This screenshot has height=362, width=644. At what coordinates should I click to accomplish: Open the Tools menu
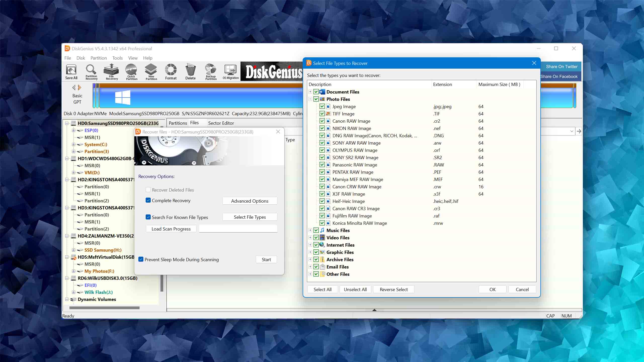coord(117,58)
